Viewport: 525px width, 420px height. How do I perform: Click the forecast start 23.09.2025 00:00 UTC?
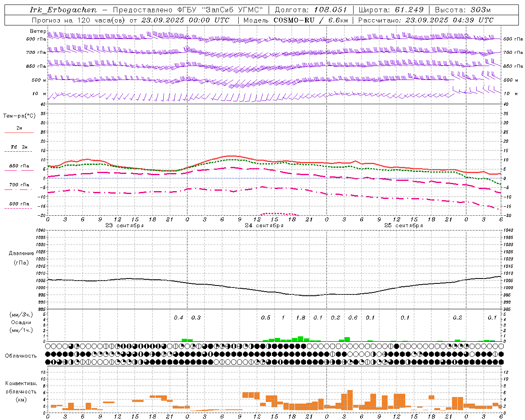point(185,20)
